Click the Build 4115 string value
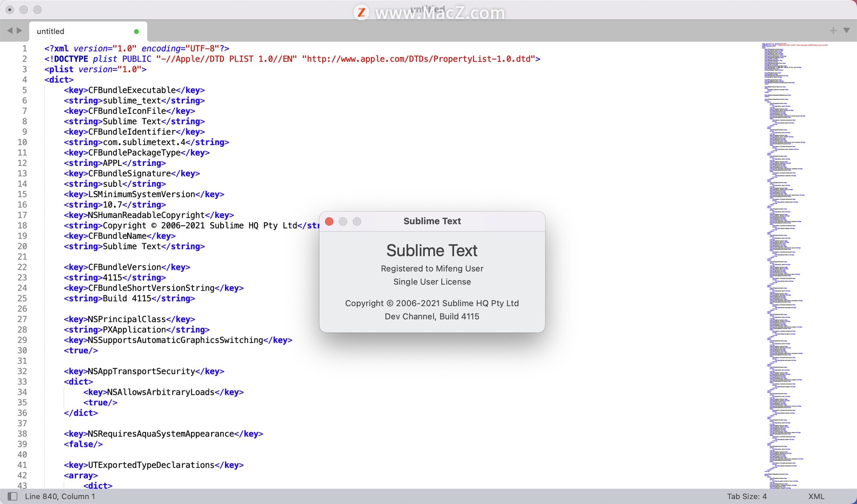 (x=127, y=298)
